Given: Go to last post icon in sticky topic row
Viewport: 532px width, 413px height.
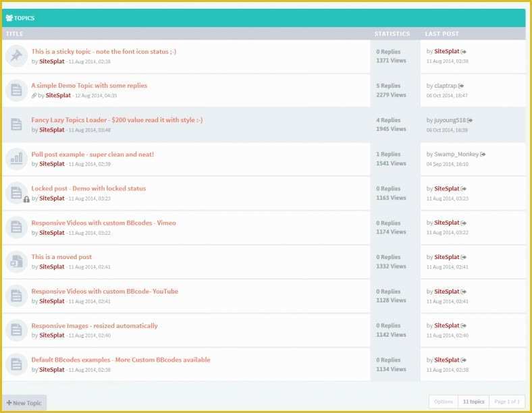Looking at the screenshot, I should pyautogui.click(x=463, y=51).
